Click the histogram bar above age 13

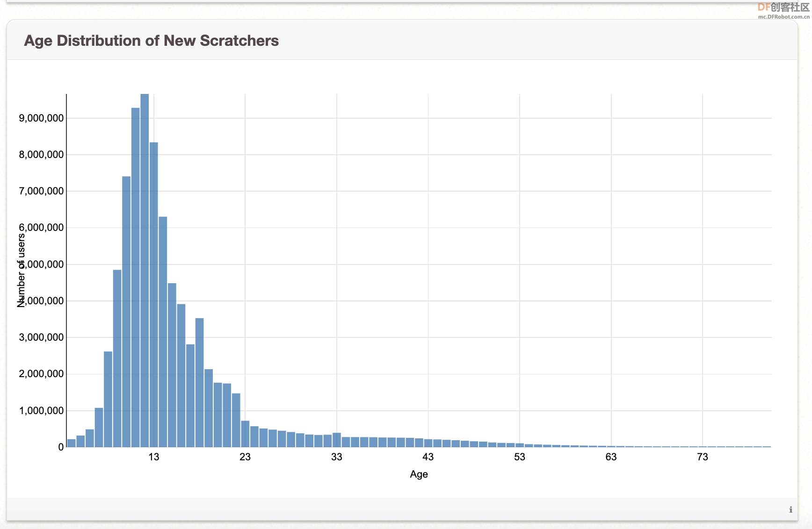[x=154, y=294]
